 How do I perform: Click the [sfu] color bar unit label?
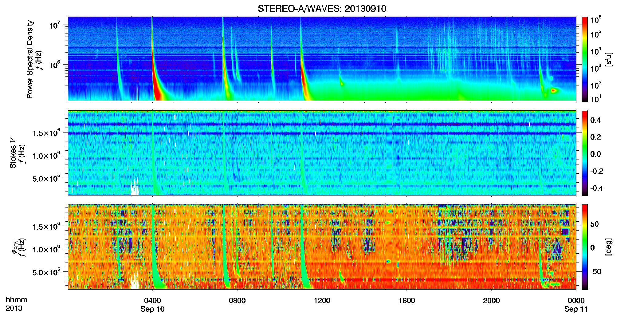pyautogui.click(x=608, y=60)
